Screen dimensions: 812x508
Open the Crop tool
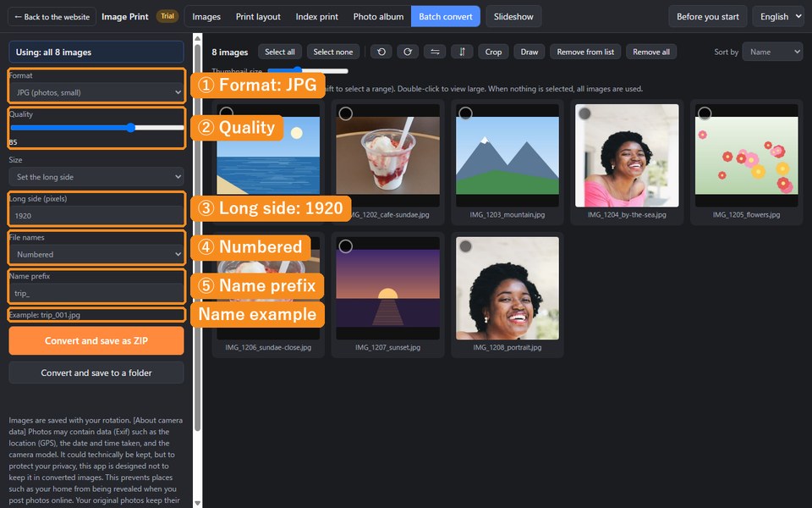(x=493, y=52)
